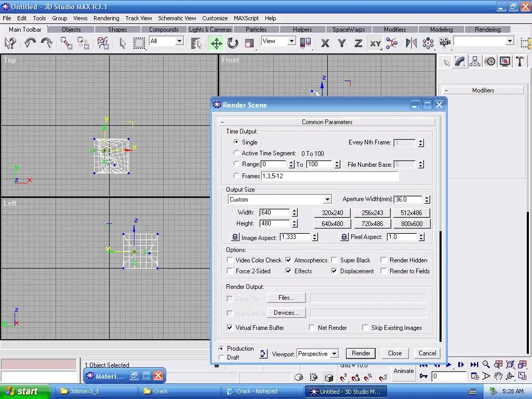532x399 pixels.
Task: Disable the Atmospherics checkbox
Action: click(288, 260)
